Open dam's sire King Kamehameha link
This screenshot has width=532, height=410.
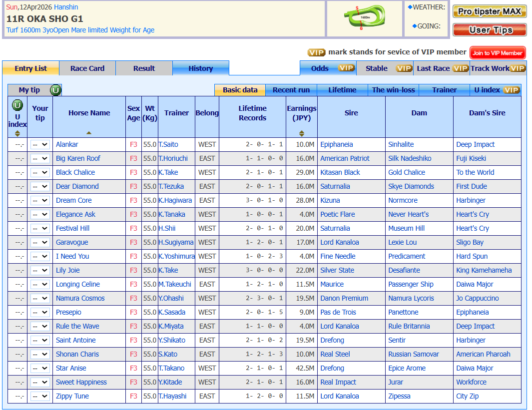tap(484, 270)
